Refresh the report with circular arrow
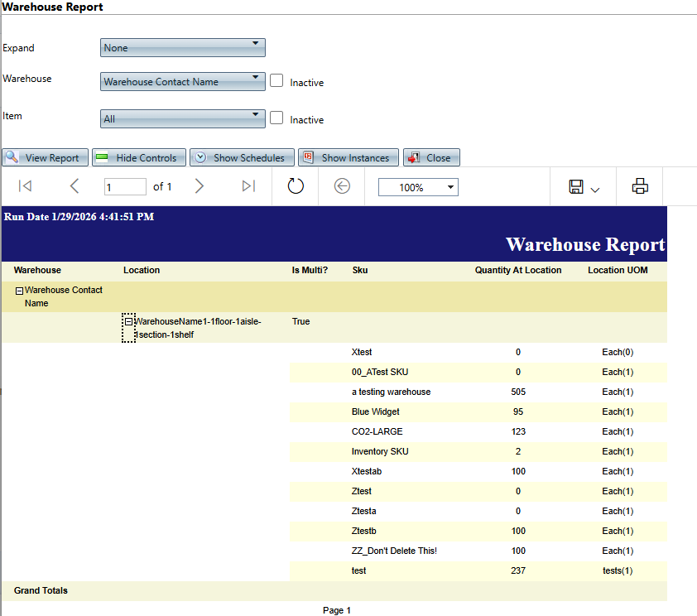 point(296,186)
